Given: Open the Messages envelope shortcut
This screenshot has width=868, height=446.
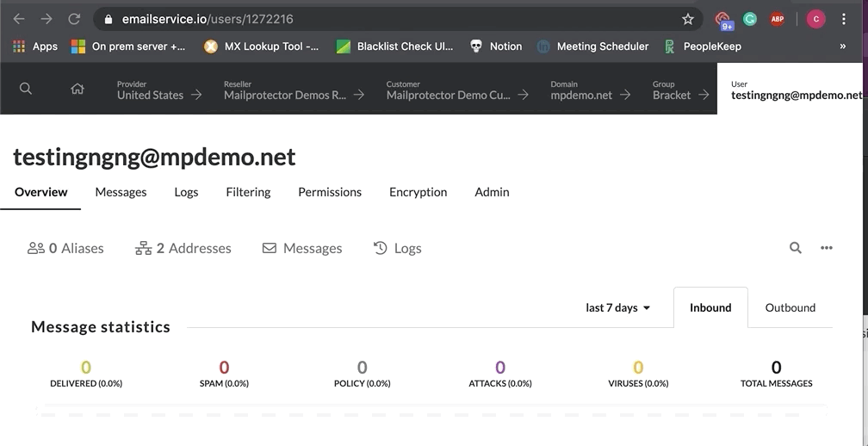Looking at the screenshot, I should tap(302, 248).
